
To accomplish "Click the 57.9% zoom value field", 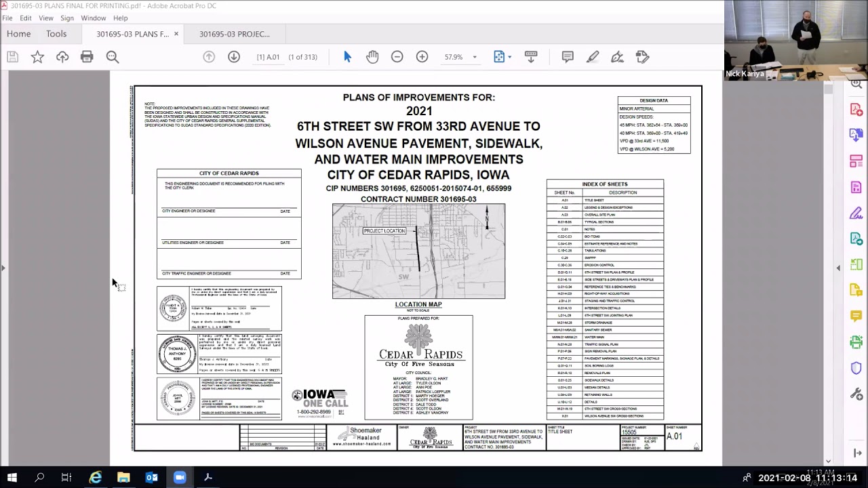I will (454, 57).
